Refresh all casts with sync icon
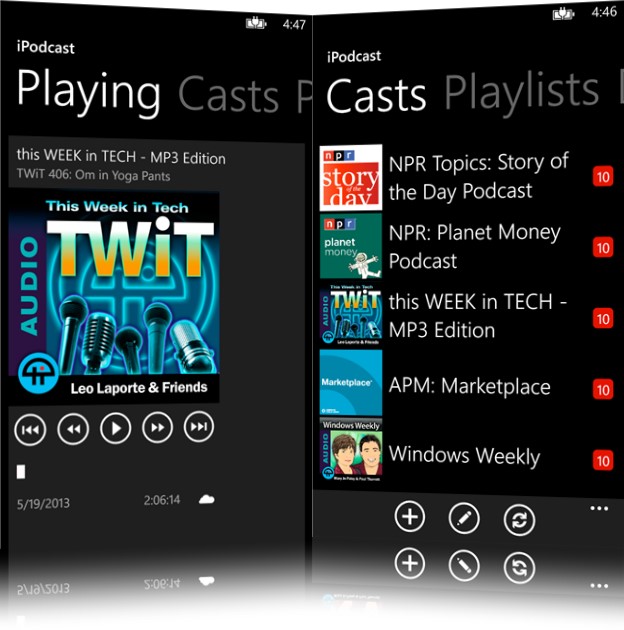Viewport: 624px width, 630px height. click(x=520, y=520)
